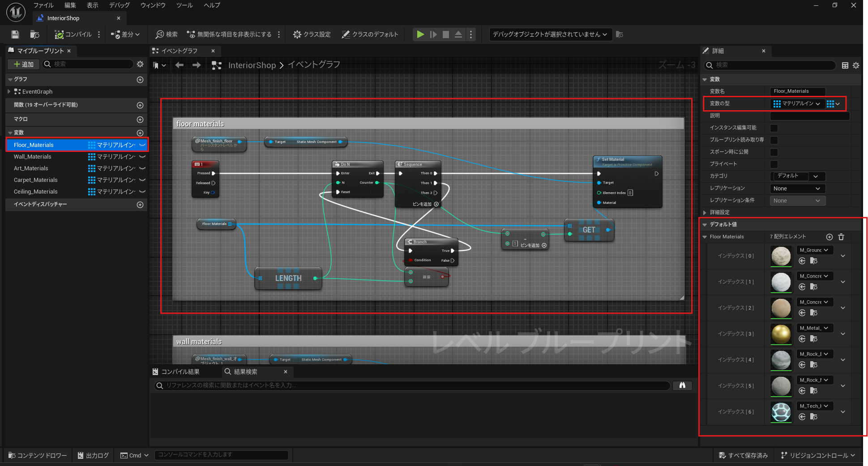The height and width of the screenshot is (466, 868).
Task: Click the Save blueprint icon
Action: pos(15,35)
